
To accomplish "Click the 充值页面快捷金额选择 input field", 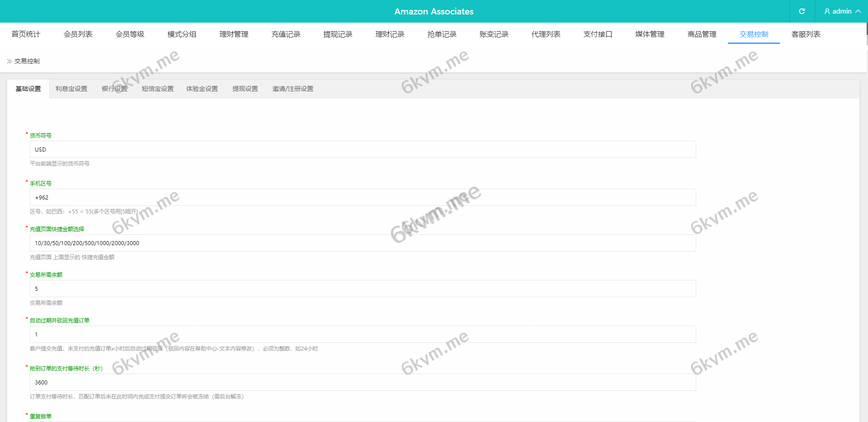I will (x=363, y=243).
